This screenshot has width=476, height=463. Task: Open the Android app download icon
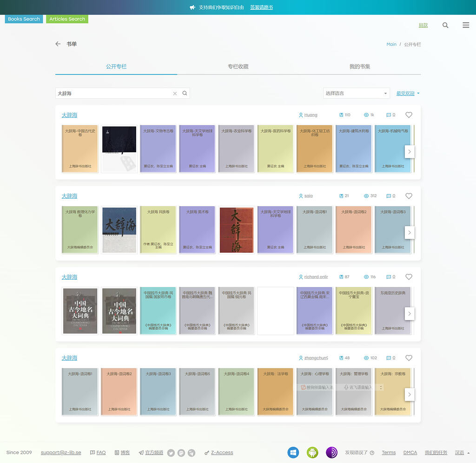[312, 452]
